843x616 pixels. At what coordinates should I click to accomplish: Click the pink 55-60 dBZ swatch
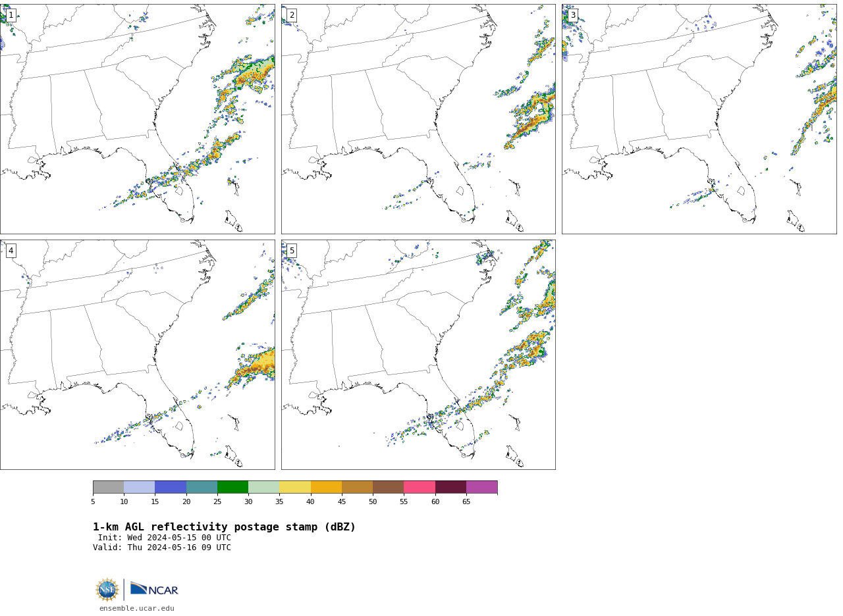(420, 487)
